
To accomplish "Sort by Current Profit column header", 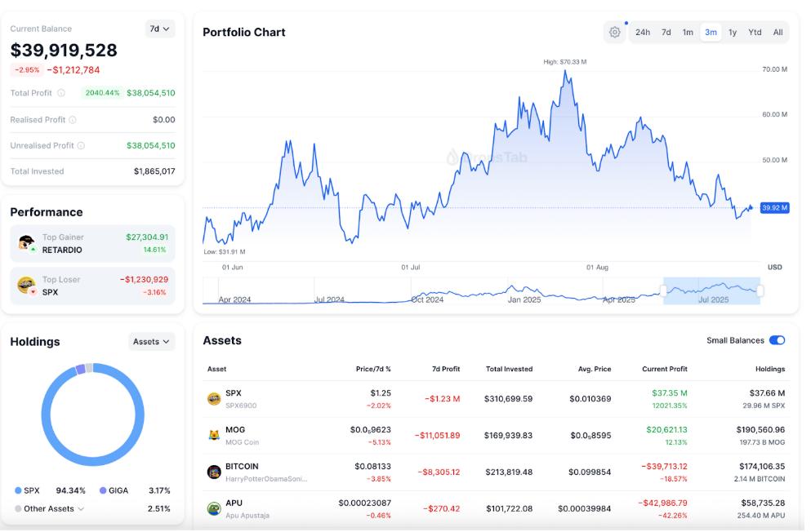I will click(665, 369).
